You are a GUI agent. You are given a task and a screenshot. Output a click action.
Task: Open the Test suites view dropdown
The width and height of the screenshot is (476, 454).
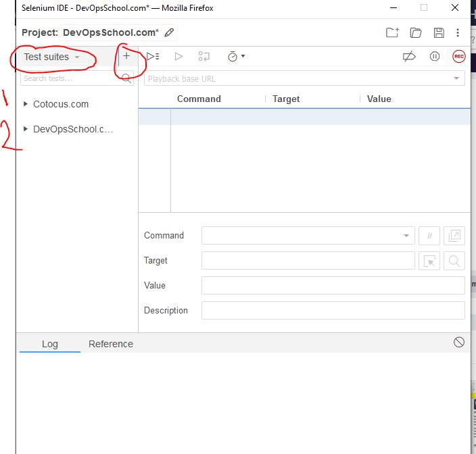point(51,57)
